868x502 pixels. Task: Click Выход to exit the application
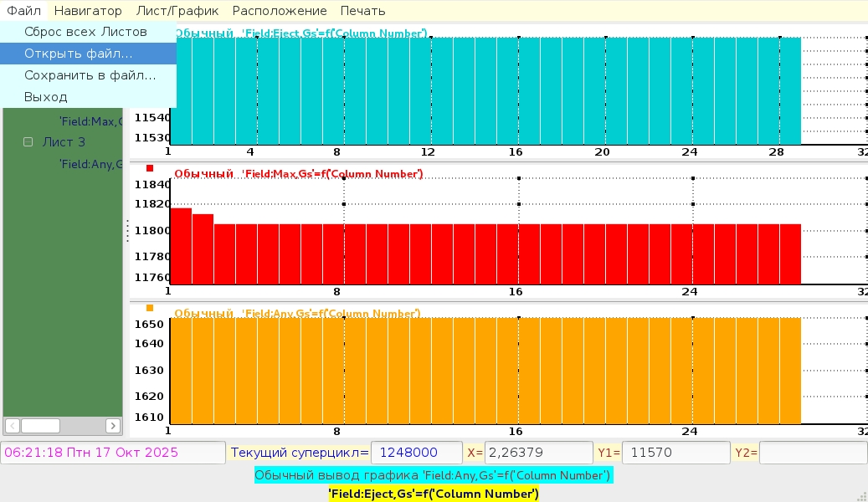(45, 97)
